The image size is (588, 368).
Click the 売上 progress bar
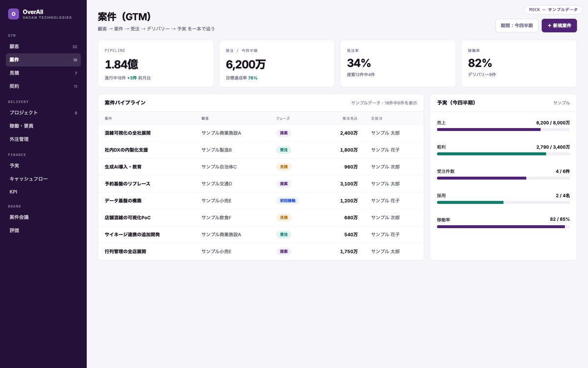tap(503, 130)
